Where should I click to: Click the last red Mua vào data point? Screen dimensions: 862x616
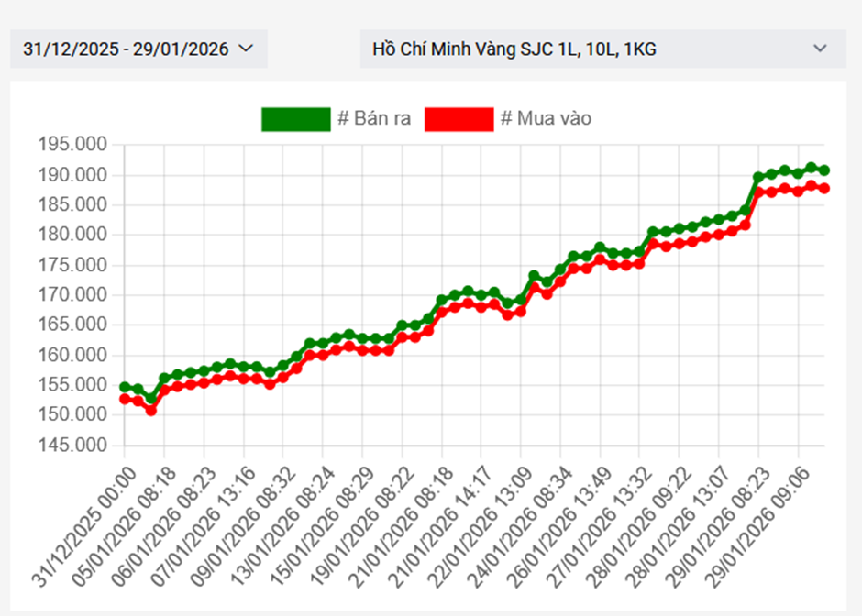point(824,188)
